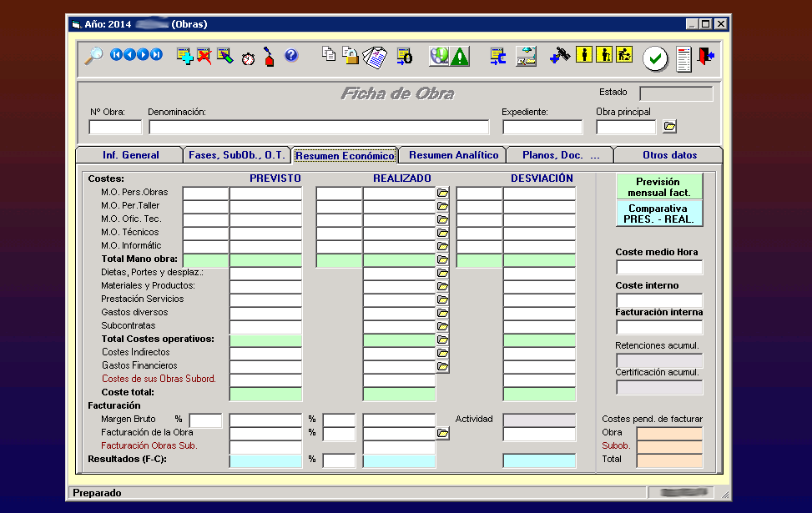Open the lined list document icon
This screenshot has width=812, height=513.
683,59
